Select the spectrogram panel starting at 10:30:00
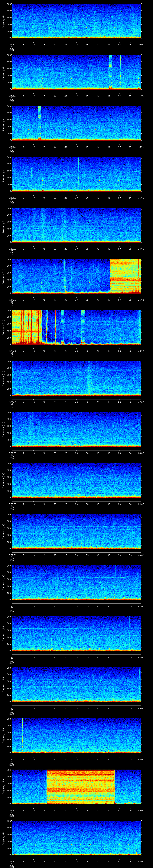 [x=77, y=72]
